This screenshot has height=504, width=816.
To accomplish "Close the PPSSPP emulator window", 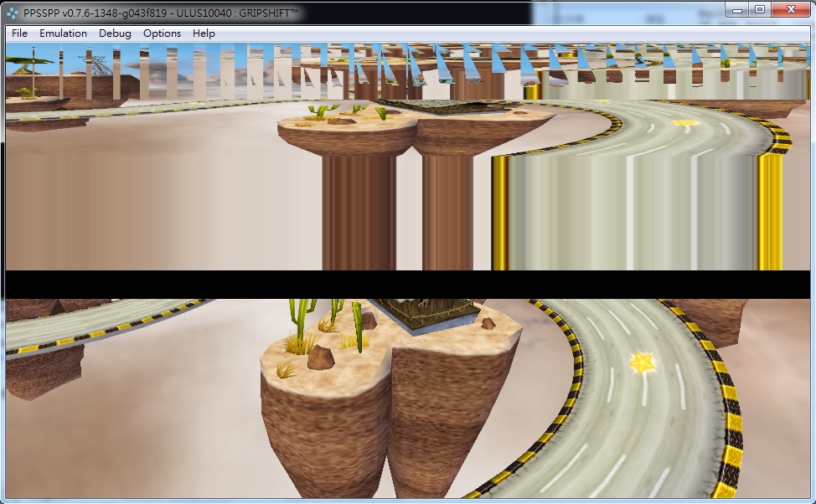I will (789, 9).
